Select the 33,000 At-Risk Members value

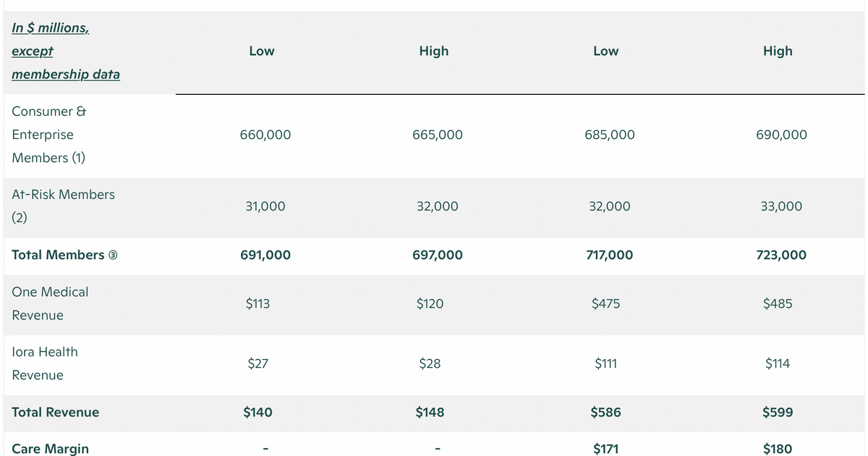point(781,206)
